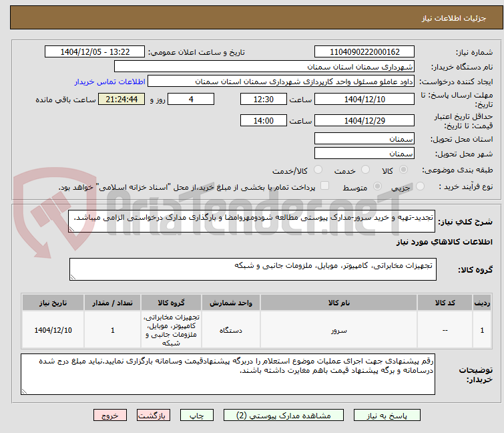The height and width of the screenshot is (433, 504).
Task: Click the 12:30 time field
Action: [264, 99]
